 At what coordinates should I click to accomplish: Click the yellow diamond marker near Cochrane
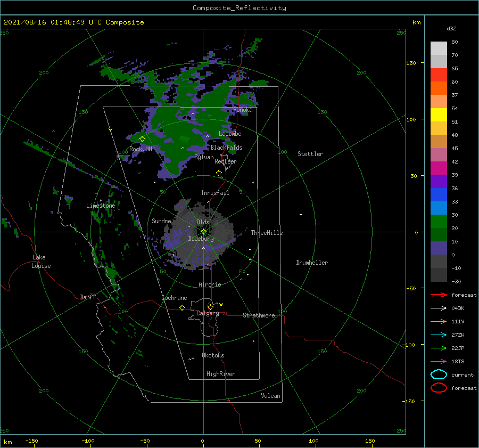182,308
